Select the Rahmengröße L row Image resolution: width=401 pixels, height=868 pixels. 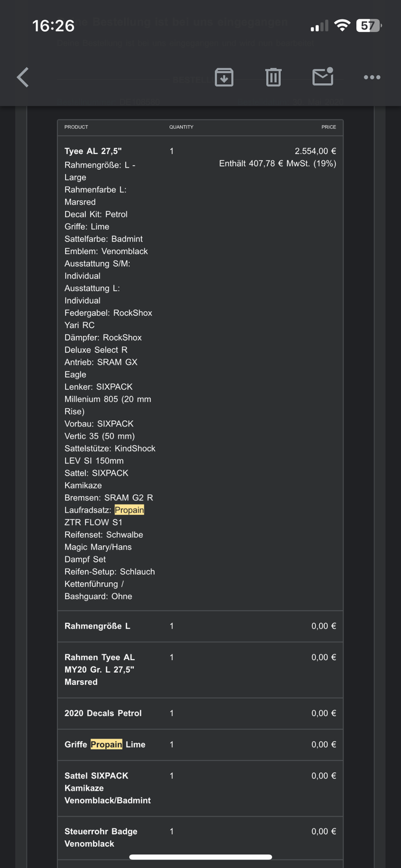click(200, 626)
